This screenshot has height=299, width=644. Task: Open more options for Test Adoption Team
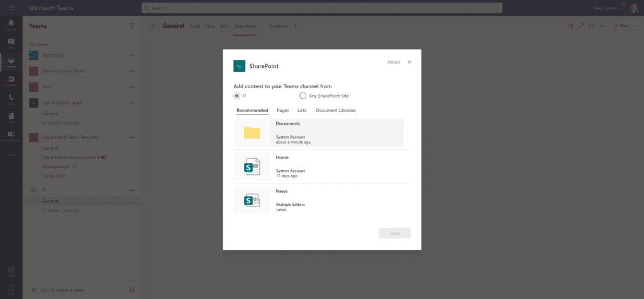point(132,103)
